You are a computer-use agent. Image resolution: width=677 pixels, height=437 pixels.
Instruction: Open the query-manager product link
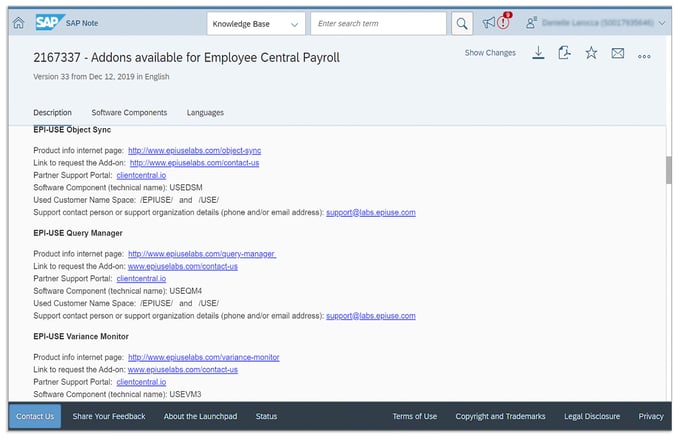point(202,254)
